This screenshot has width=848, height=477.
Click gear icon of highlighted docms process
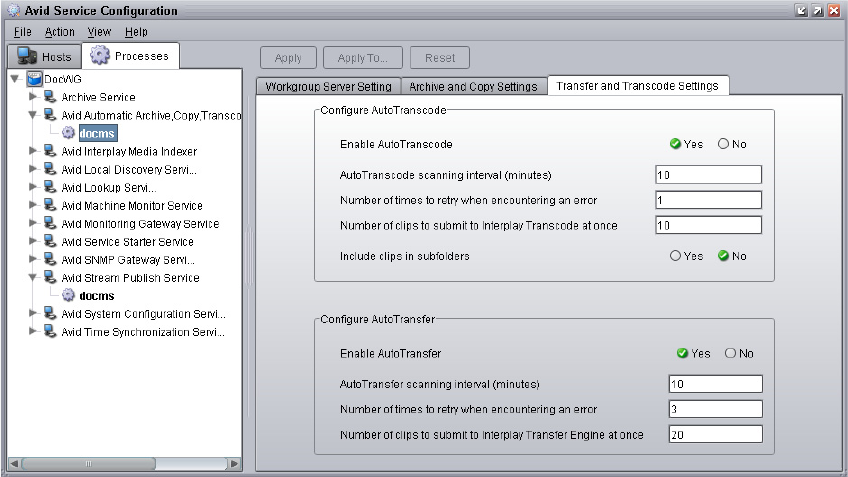(x=68, y=132)
